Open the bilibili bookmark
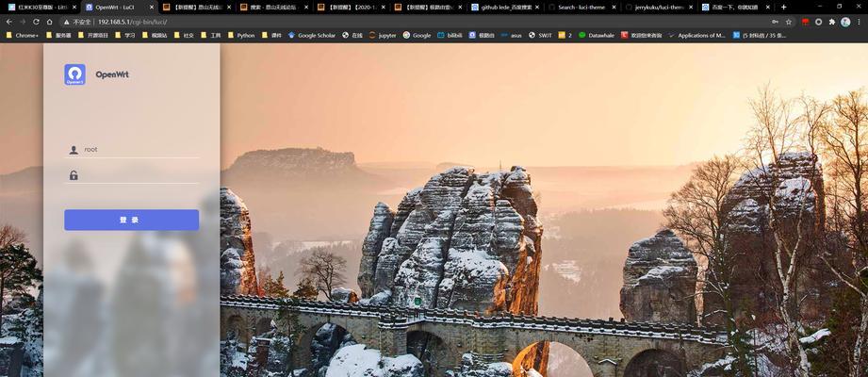This screenshot has width=868, height=377. 450,35
